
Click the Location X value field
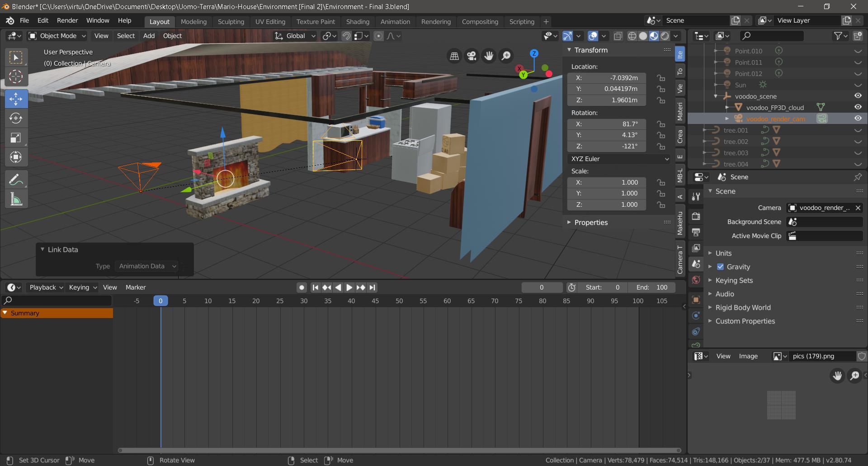[606, 78]
